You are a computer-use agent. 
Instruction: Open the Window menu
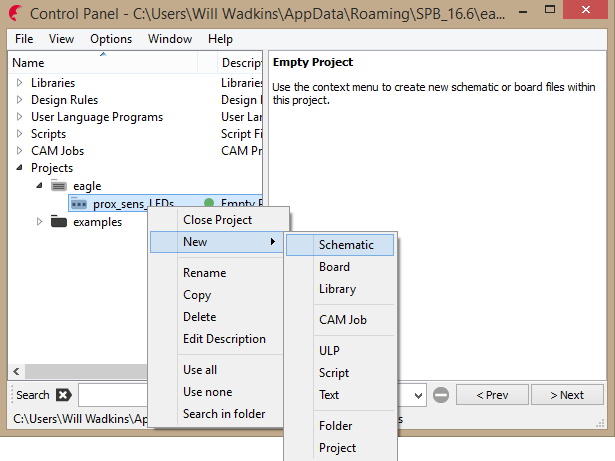pyautogui.click(x=170, y=39)
